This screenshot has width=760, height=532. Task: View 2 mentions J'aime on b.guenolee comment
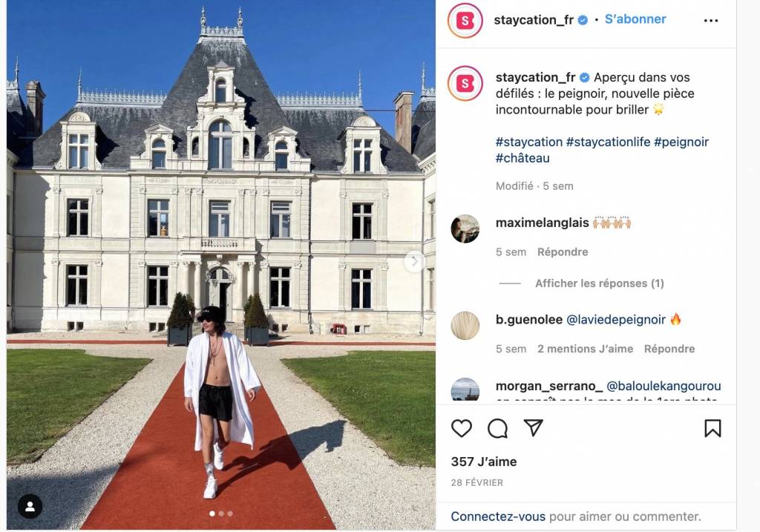tap(585, 349)
